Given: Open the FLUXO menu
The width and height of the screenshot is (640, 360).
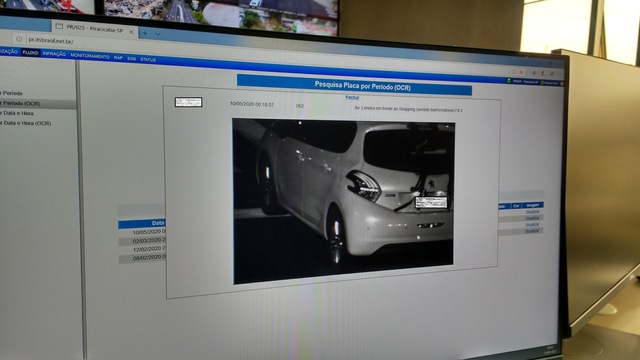Looking at the screenshot, I should [30, 53].
